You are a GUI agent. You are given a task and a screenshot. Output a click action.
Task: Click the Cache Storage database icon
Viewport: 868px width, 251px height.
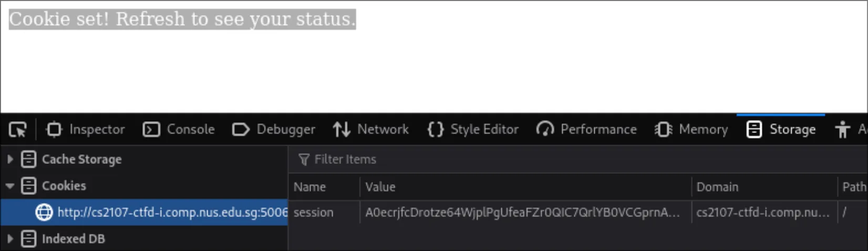click(x=28, y=159)
